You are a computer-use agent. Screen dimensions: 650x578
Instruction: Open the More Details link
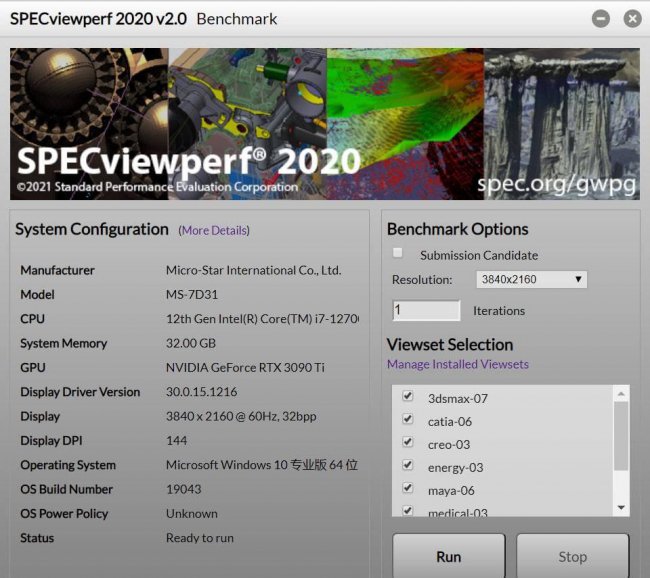coord(214,230)
